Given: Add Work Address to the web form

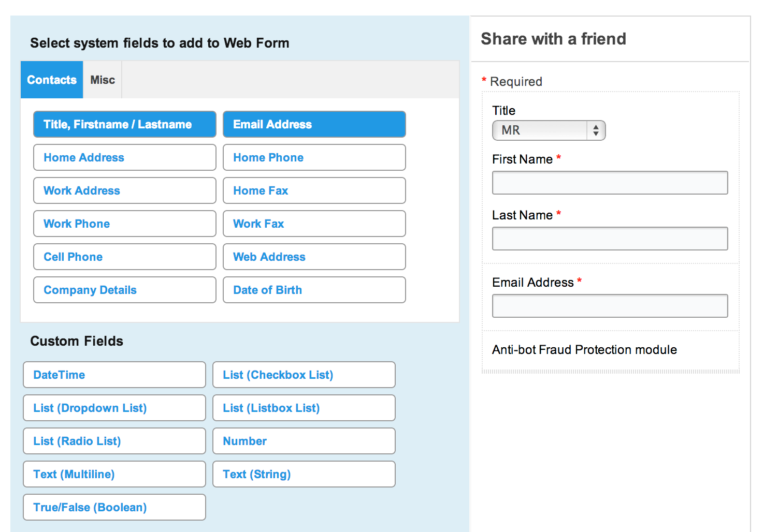Looking at the screenshot, I should (124, 190).
